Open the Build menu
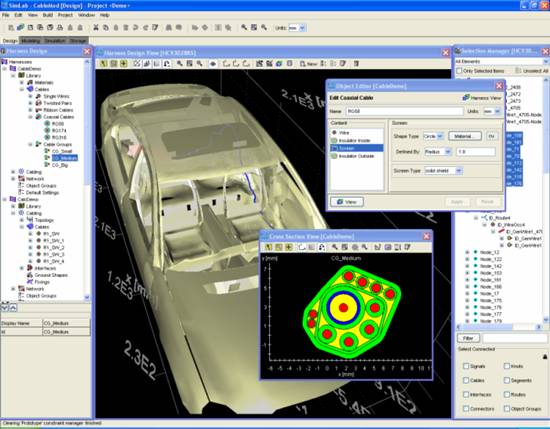 48,15
